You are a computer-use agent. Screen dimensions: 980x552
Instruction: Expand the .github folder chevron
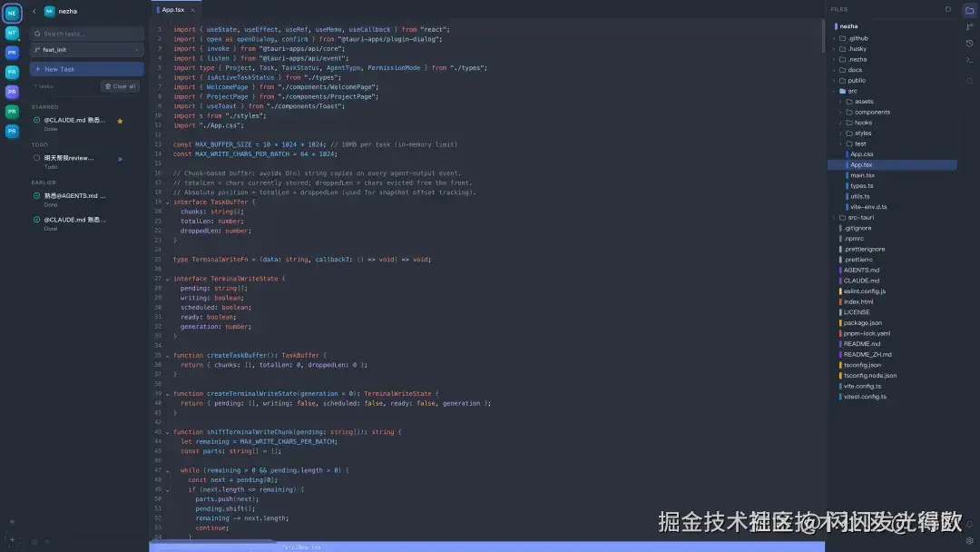[835, 38]
